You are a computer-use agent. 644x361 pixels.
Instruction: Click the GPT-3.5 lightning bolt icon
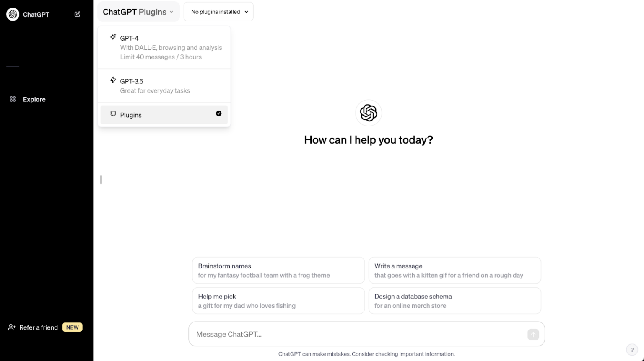[x=113, y=80]
